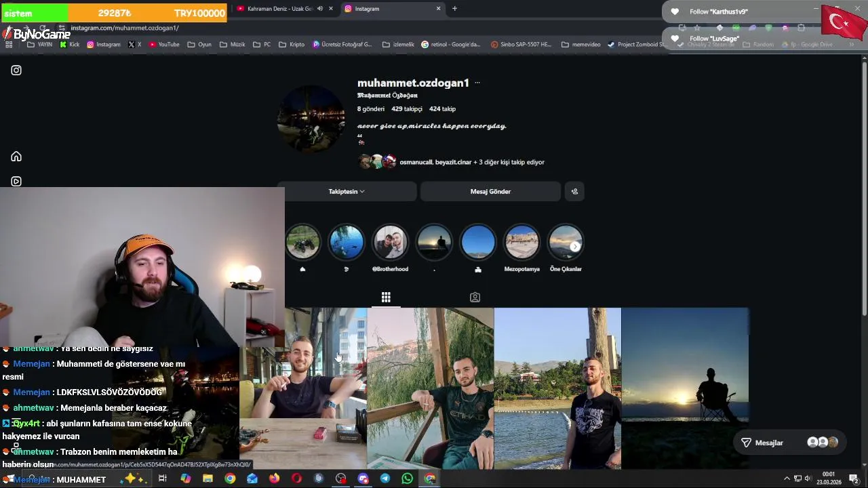868x488 pixels.
Task: Expand the Oyun bookmark folder
Action: tap(200, 45)
